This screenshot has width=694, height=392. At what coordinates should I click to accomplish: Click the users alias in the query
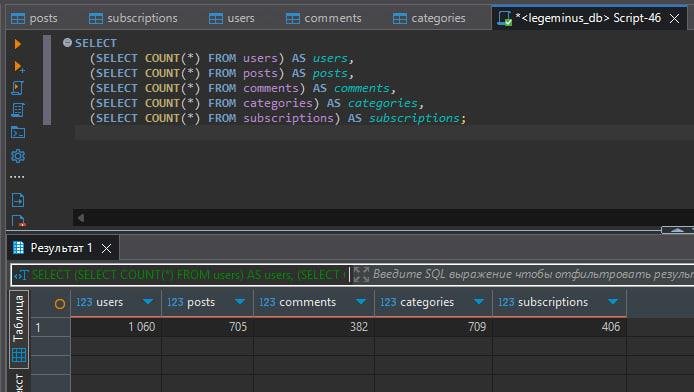coord(330,58)
